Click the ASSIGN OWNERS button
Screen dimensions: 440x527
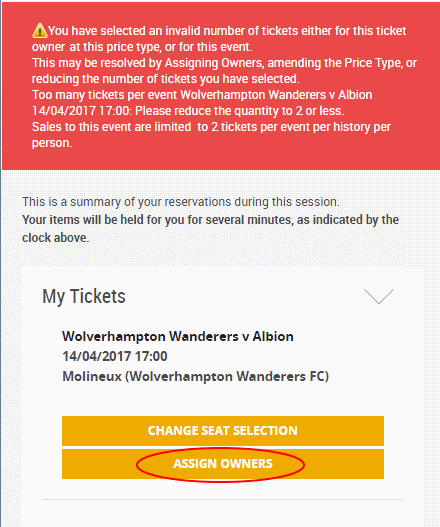pos(223,464)
